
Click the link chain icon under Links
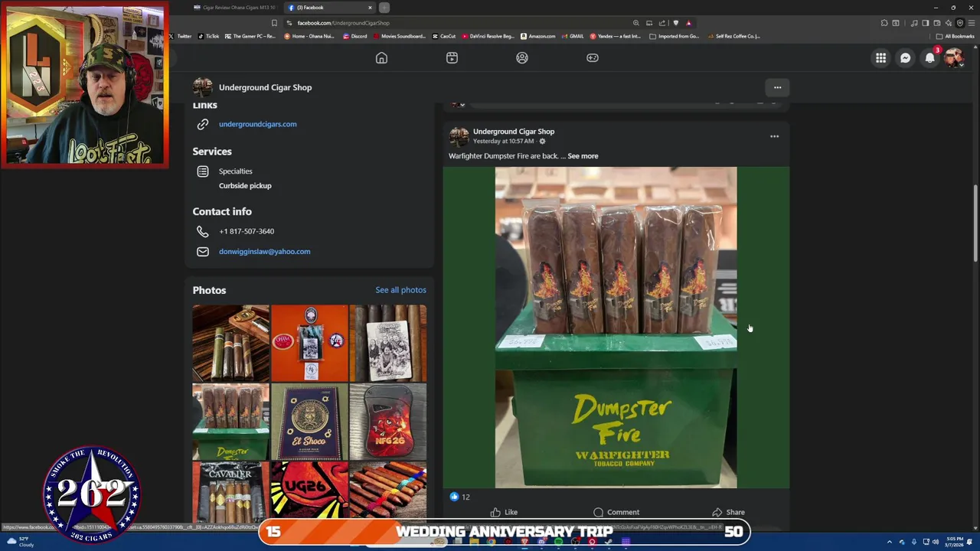[x=203, y=124]
